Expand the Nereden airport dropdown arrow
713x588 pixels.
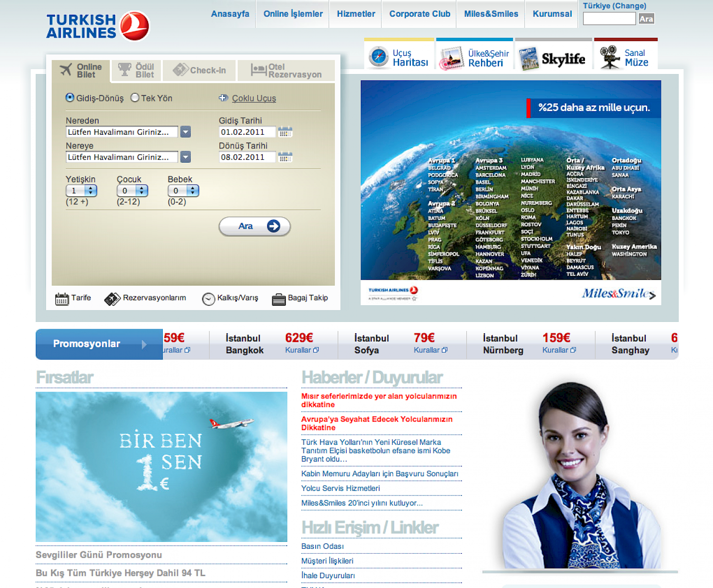[185, 132]
